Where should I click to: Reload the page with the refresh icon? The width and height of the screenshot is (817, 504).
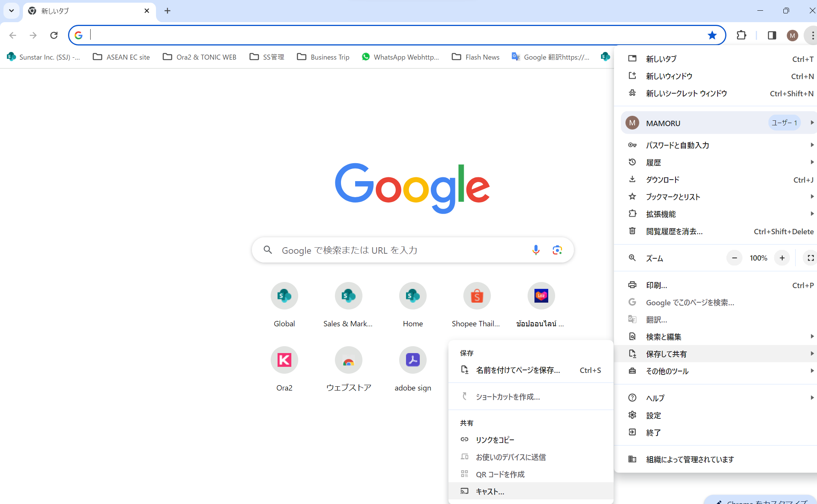[x=54, y=35]
